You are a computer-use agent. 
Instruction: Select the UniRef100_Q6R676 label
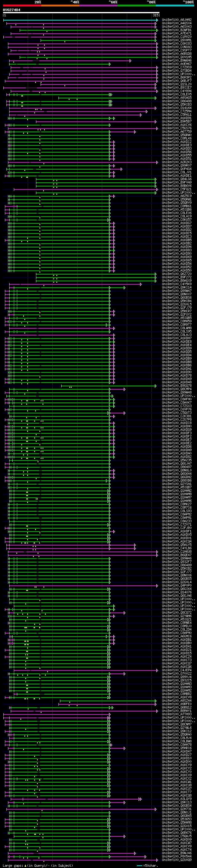click(177, 832)
